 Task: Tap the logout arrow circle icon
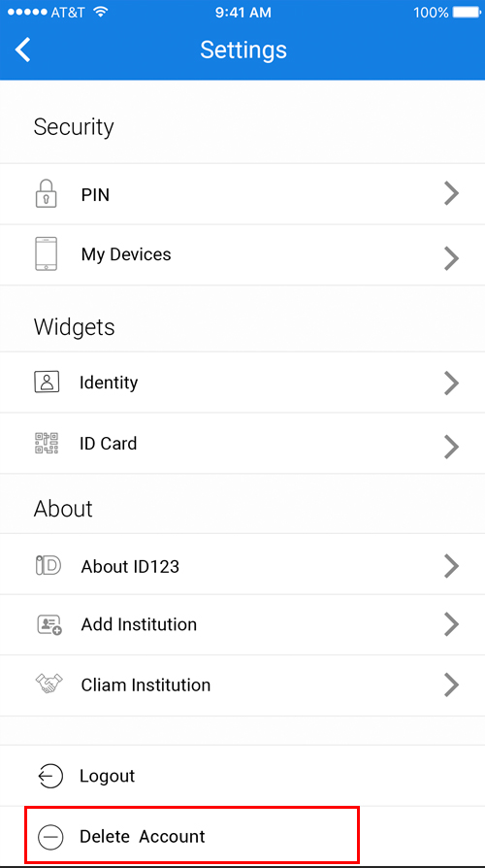(50, 776)
